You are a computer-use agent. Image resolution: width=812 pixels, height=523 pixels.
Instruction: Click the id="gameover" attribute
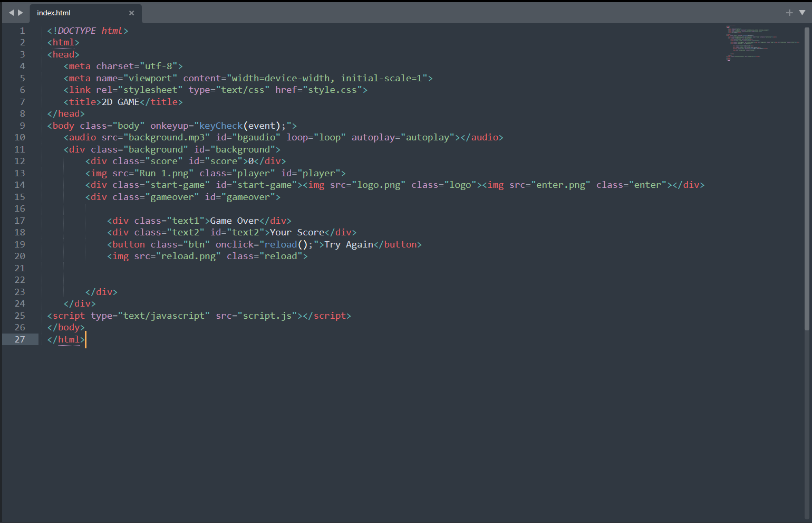240,197
